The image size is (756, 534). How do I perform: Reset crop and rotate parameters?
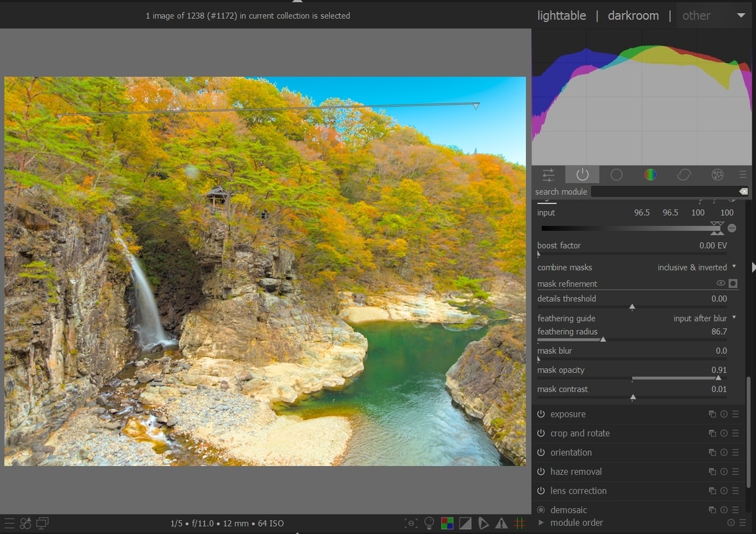coord(724,433)
